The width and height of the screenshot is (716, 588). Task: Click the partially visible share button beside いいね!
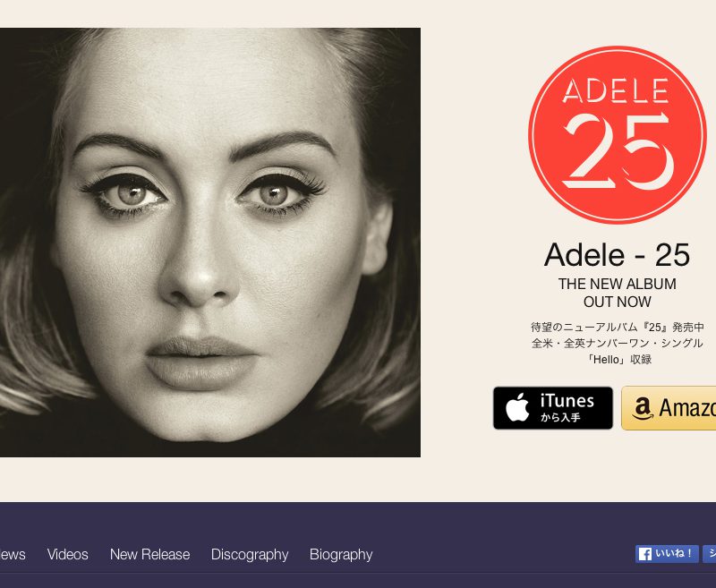coord(709,554)
